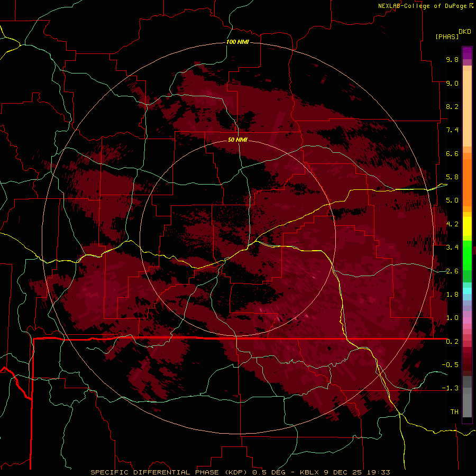Click the 5.8 value on color scale
This screenshot has height=476, width=476.
pos(452,177)
